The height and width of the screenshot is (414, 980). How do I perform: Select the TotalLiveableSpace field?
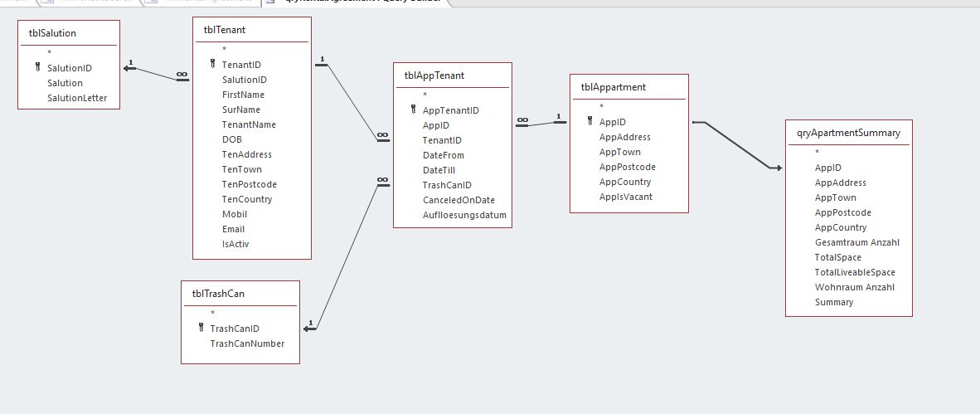[855, 272]
